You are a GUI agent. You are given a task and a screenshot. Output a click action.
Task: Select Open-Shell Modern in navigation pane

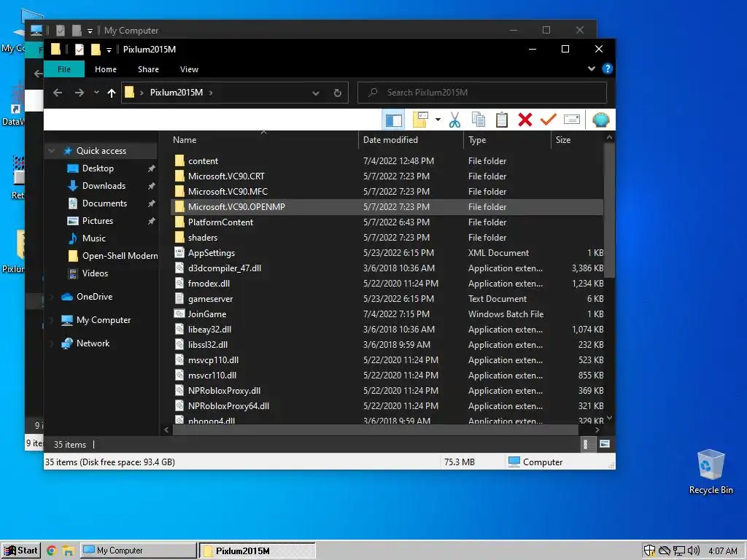coord(120,256)
